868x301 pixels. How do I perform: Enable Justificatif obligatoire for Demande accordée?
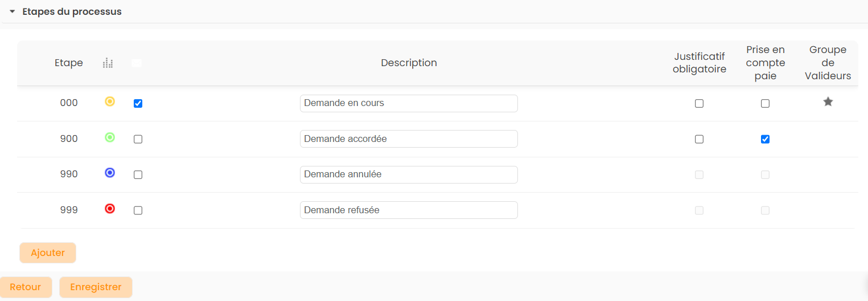tap(699, 139)
